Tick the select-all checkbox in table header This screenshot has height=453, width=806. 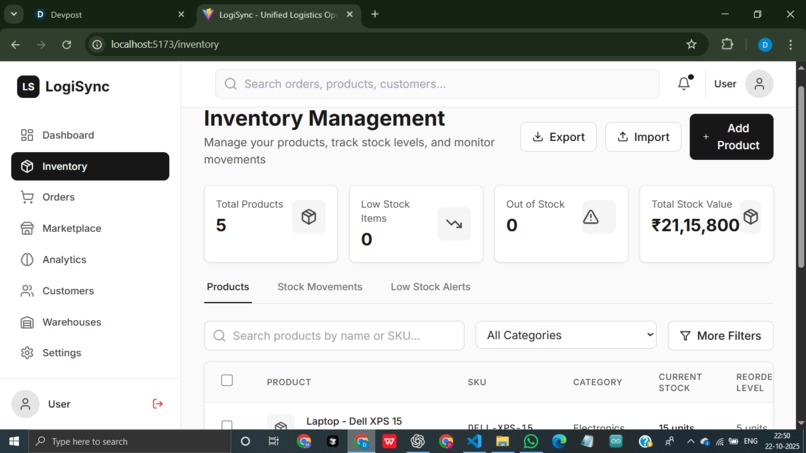(x=227, y=380)
